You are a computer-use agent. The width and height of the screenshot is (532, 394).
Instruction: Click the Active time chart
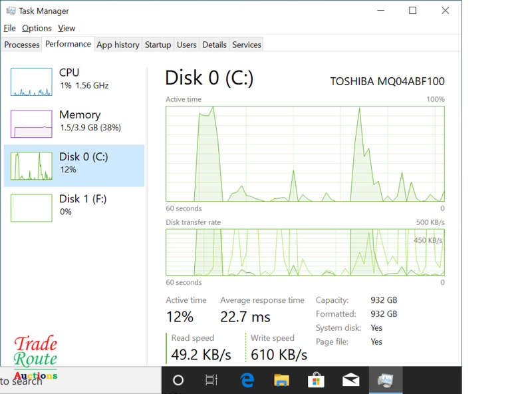[305, 154]
